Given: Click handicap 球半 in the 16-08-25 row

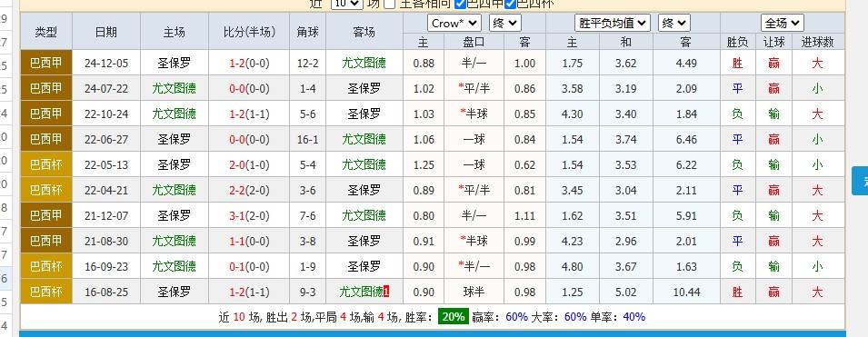Looking at the screenshot, I should click(474, 292).
